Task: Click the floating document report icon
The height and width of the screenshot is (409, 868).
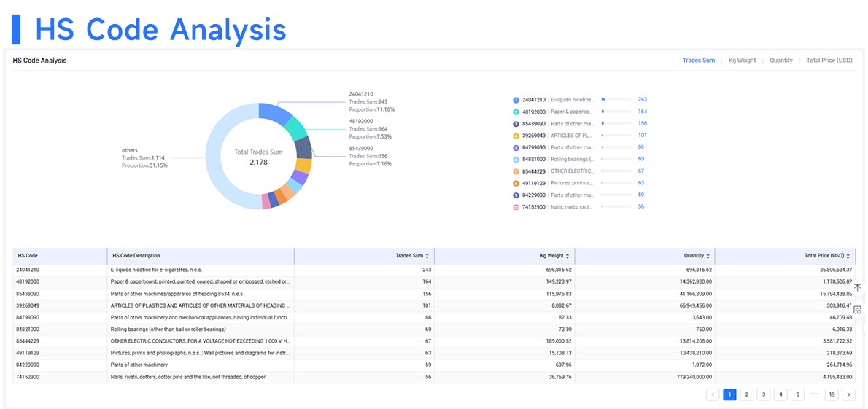Action: 858,310
